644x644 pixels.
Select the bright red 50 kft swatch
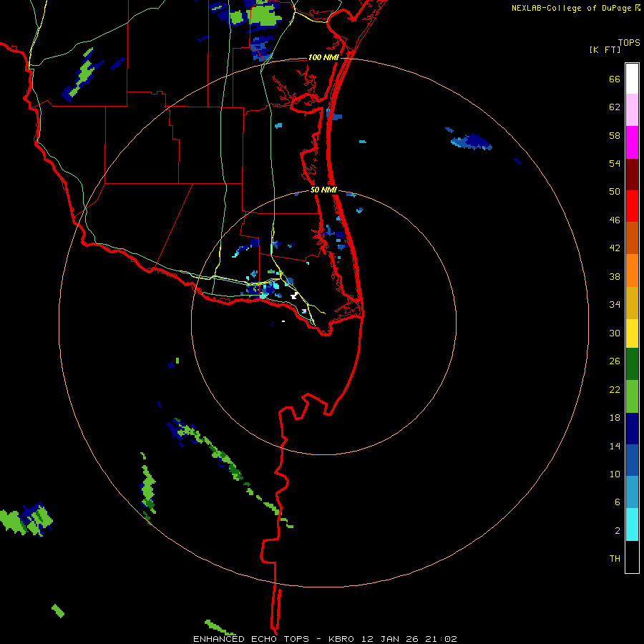632,206
